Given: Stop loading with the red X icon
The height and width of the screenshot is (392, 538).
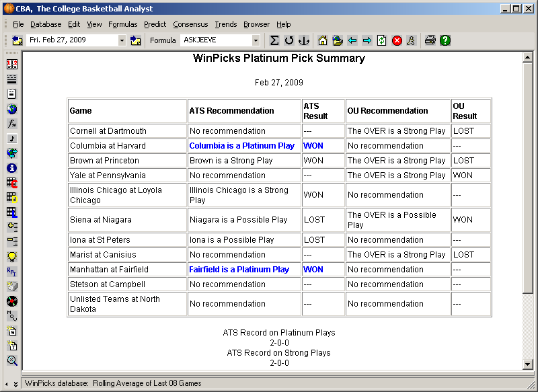Looking at the screenshot, I should point(397,40).
